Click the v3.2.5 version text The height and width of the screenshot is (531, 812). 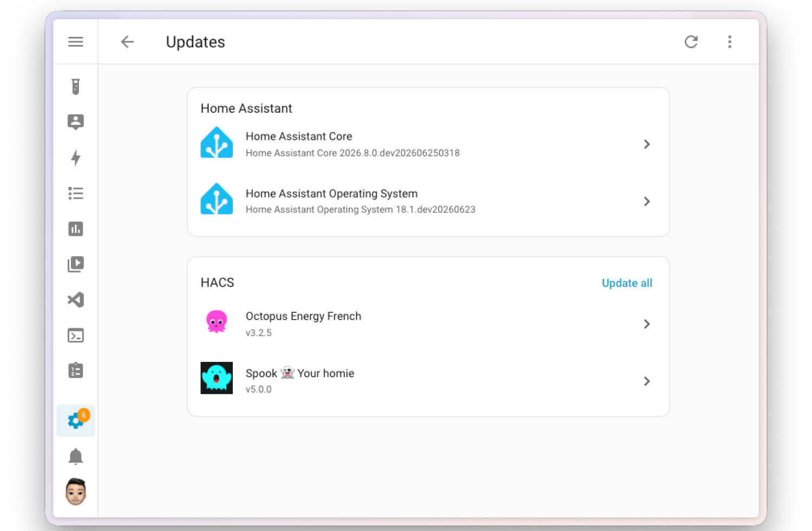259,333
